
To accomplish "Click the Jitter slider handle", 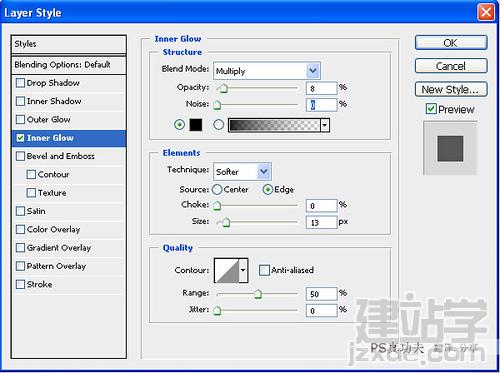I will click(x=217, y=310).
